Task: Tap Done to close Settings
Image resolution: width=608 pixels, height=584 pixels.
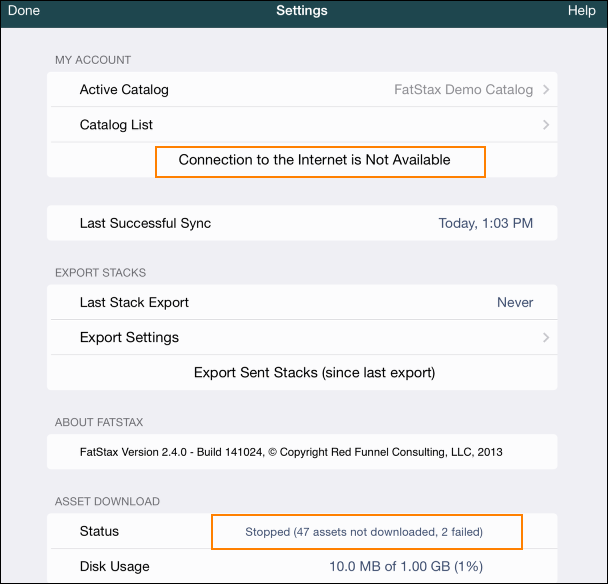Action: click(24, 10)
